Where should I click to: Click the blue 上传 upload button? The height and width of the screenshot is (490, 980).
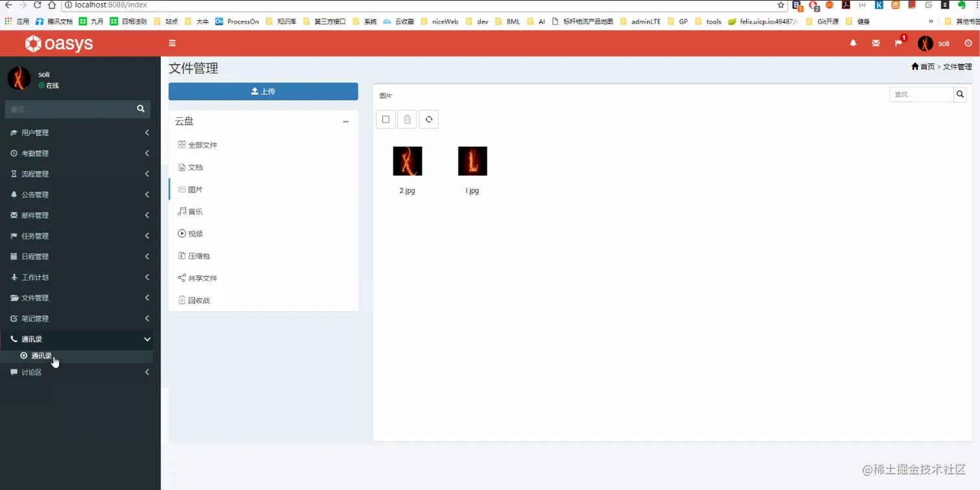[263, 91]
